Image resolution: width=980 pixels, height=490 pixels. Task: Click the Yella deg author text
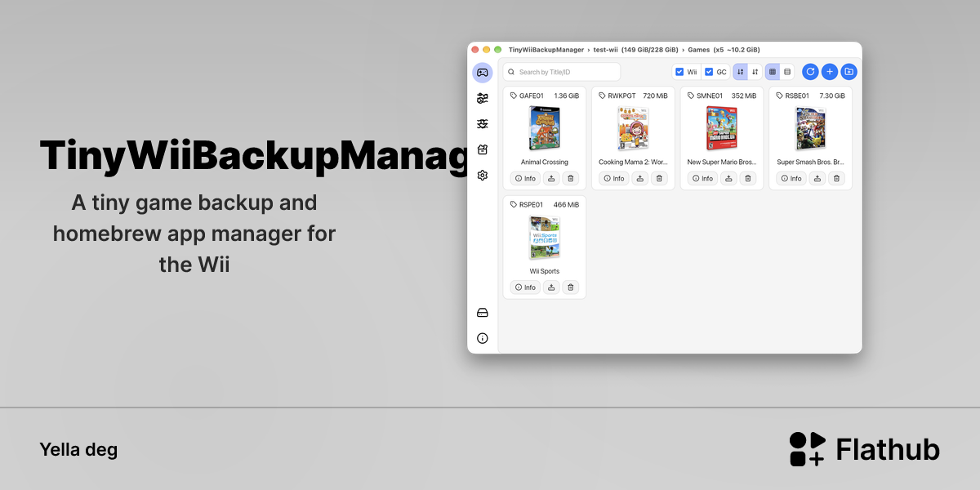(78, 449)
